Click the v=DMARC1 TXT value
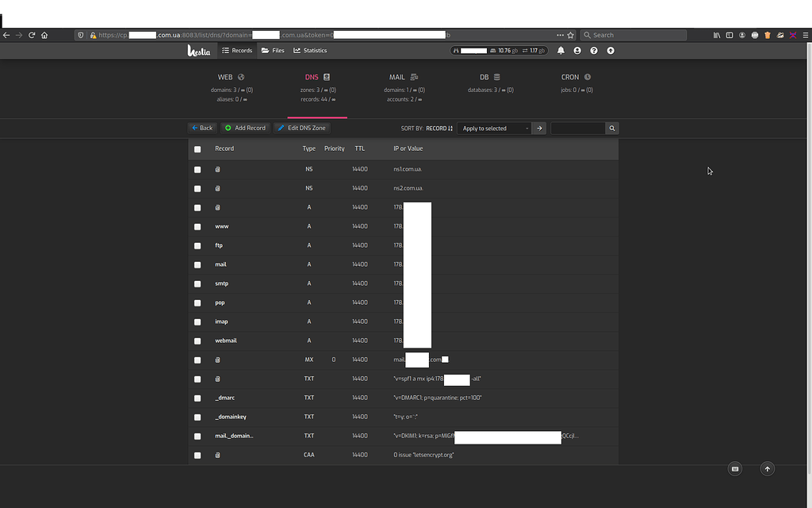This screenshot has width=812, height=508. tap(438, 398)
